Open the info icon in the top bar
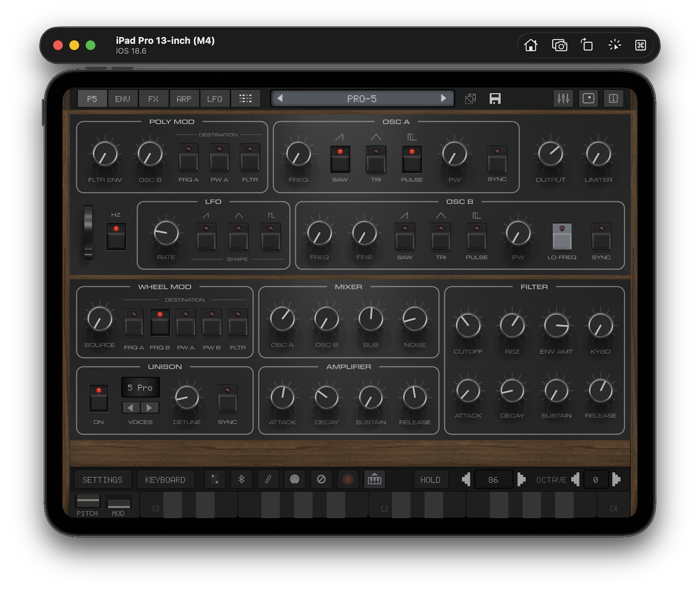 pyautogui.click(x=613, y=99)
